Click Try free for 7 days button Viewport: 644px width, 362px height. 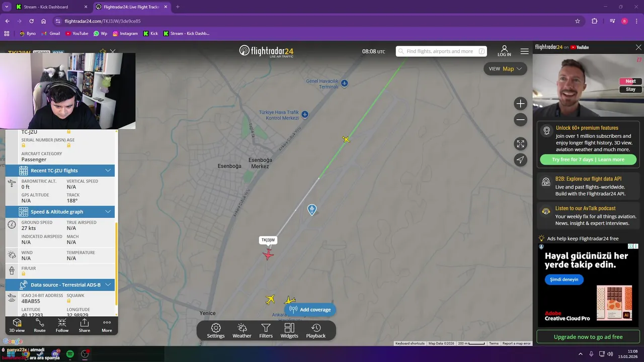tap(588, 159)
